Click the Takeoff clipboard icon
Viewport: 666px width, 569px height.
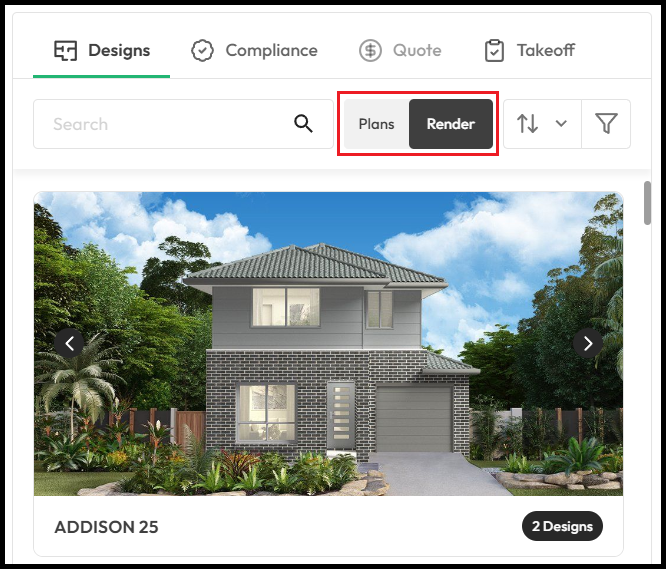pyautogui.click(x=494, y=51)
